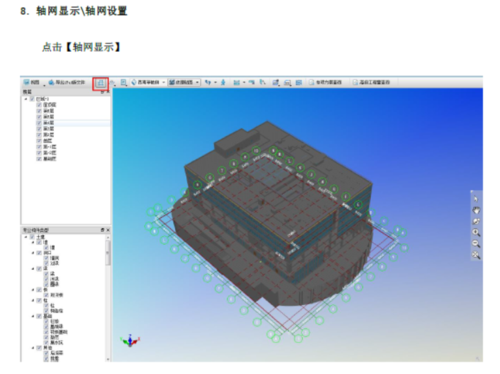Click the XYZ axis gizmo in viewport

click(x=130, y=340)
